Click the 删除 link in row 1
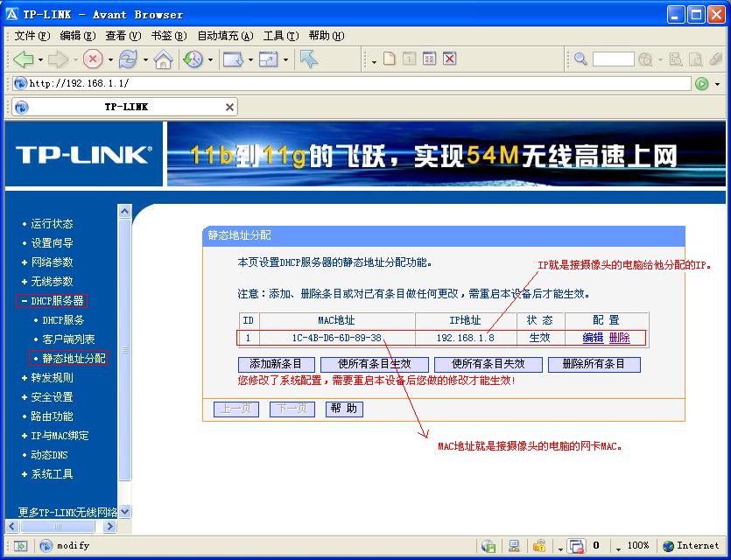 [619, 338]
